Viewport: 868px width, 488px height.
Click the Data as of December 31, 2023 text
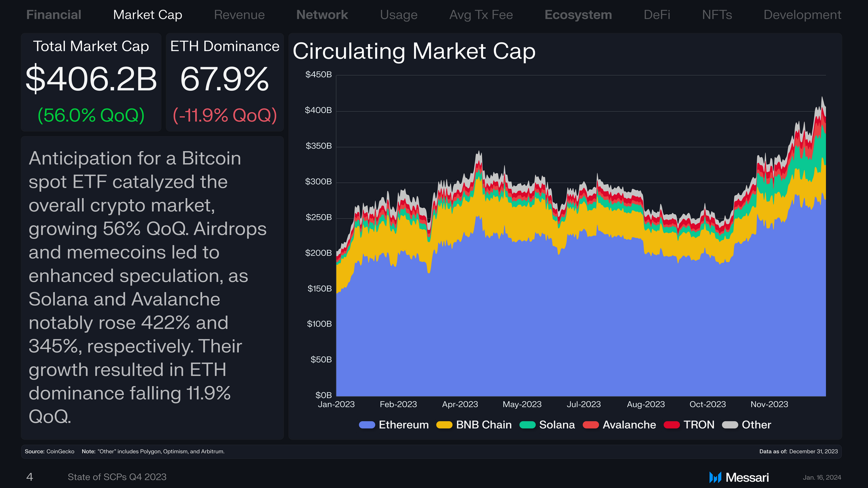coord(799,452)
